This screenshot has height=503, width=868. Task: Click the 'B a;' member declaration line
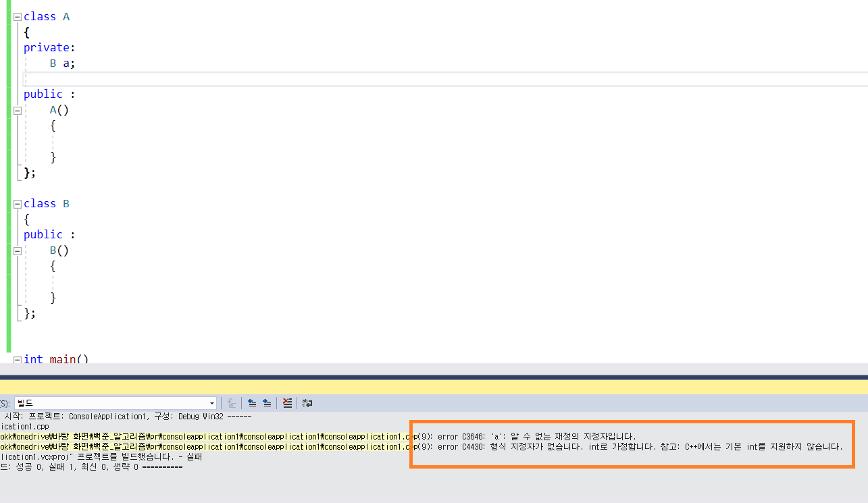(63, 63)
